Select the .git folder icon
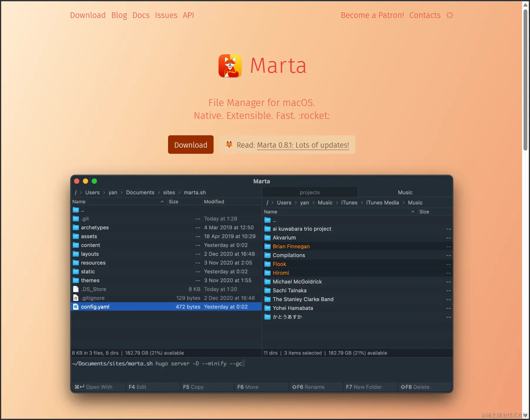Screen dimensions: 530x420 click(x=76, y=219)
